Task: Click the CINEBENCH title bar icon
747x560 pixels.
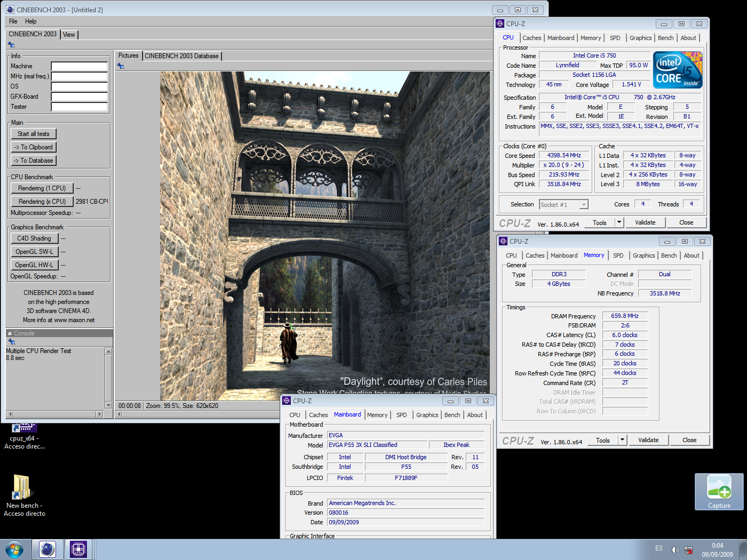Action: click(x=10, y=10)
